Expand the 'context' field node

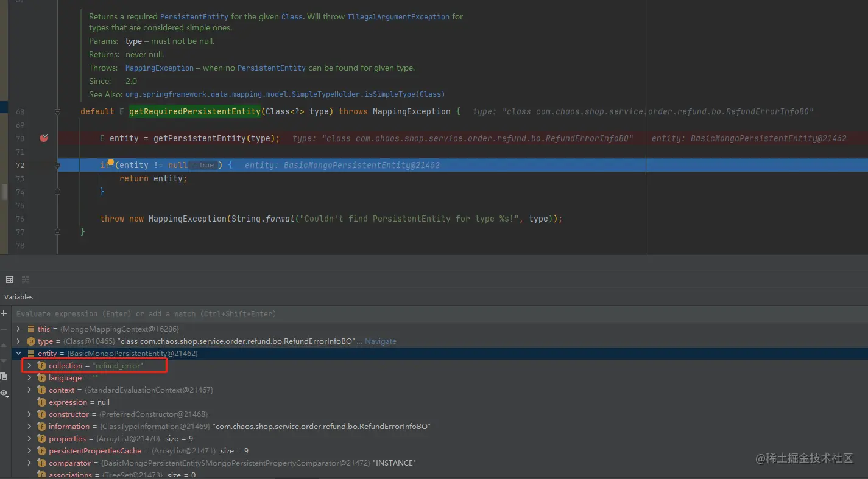(x=29, y=390)
